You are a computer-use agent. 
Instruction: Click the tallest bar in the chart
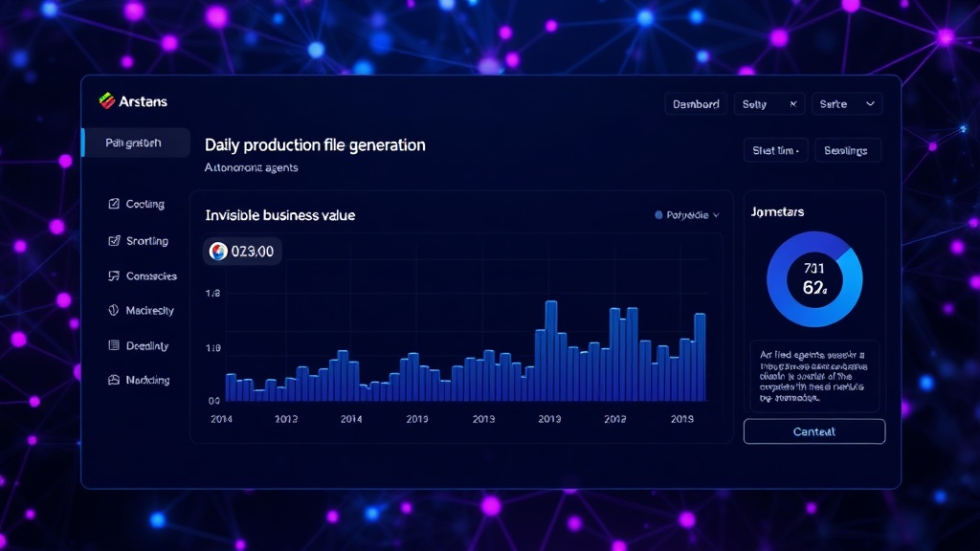click(x=550, y=350)
